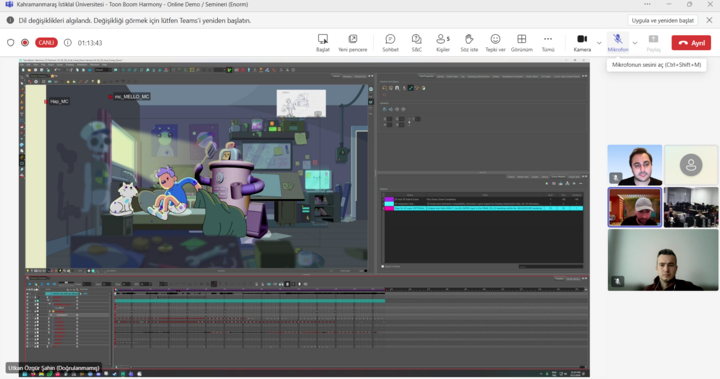720x379 pixels.
Task: Switch to the Scene Markers tab
Action: click(x=558, y=177)
